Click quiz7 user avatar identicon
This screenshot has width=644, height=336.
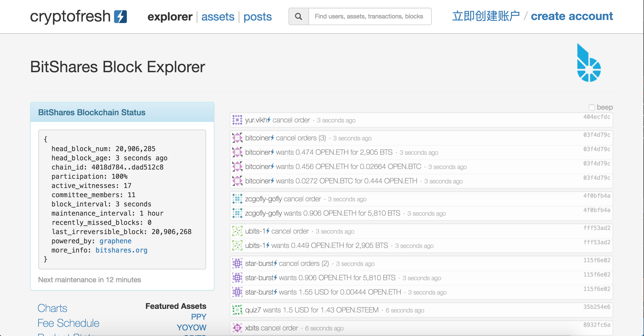(237, 310)
